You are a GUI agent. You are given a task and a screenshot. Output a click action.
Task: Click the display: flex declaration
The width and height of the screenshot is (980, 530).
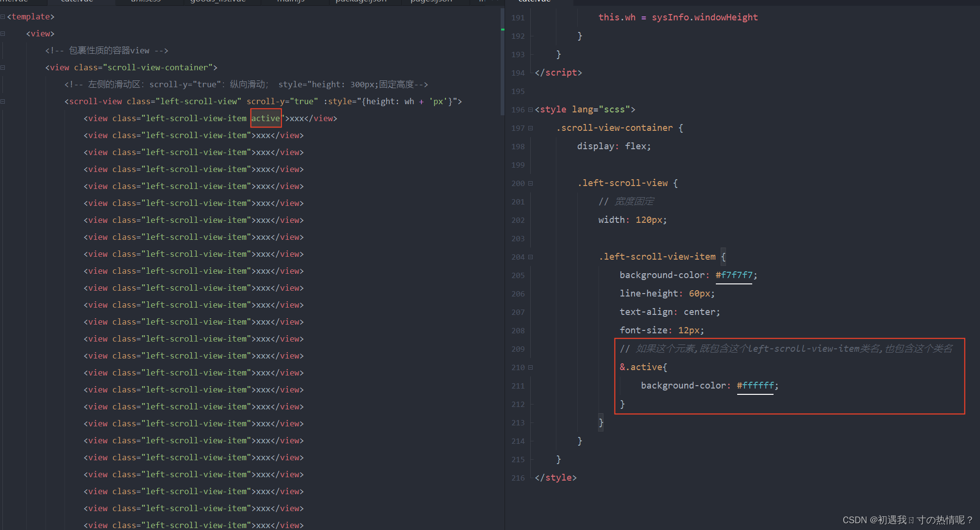click(614, 146)
